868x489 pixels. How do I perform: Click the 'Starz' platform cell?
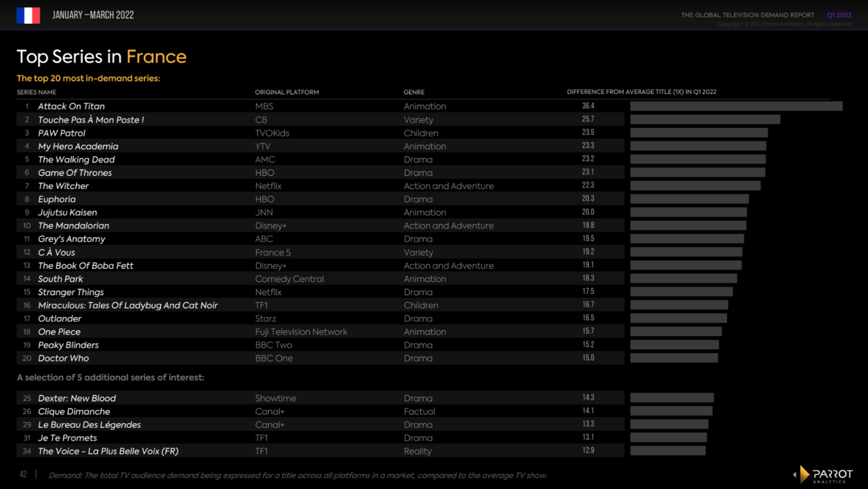[x=265, y=319]
